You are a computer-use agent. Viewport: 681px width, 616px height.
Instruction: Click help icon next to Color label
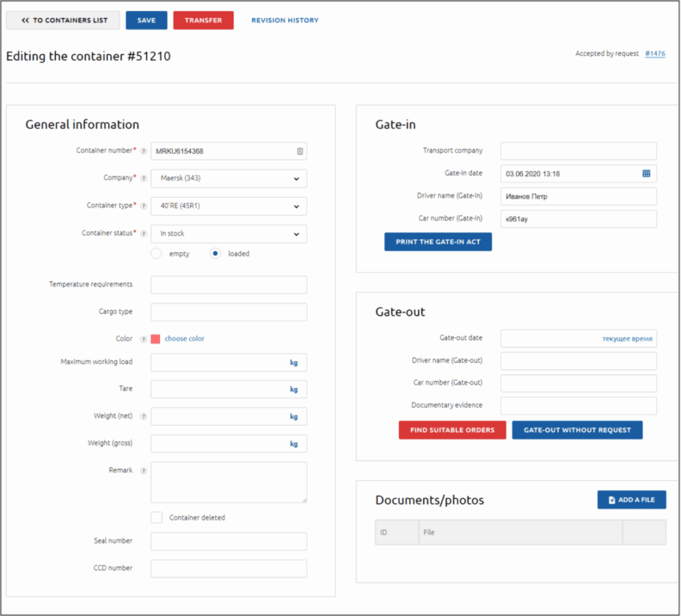coord(143,339)
